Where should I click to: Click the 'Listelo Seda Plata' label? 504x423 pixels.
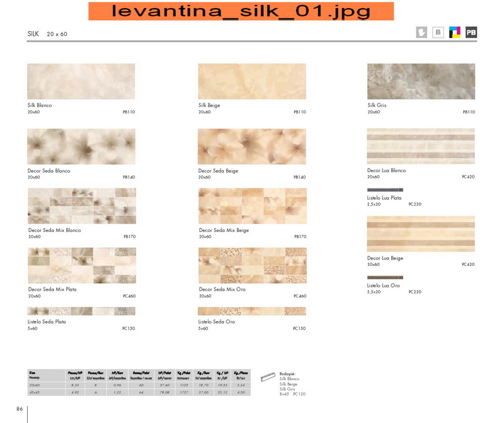click(47, 322)
